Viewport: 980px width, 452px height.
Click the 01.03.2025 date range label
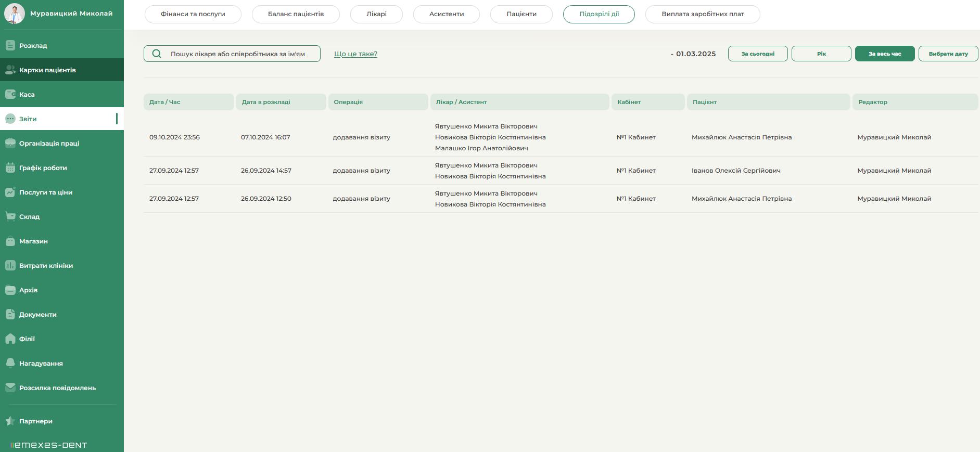[x=693, y=54]
